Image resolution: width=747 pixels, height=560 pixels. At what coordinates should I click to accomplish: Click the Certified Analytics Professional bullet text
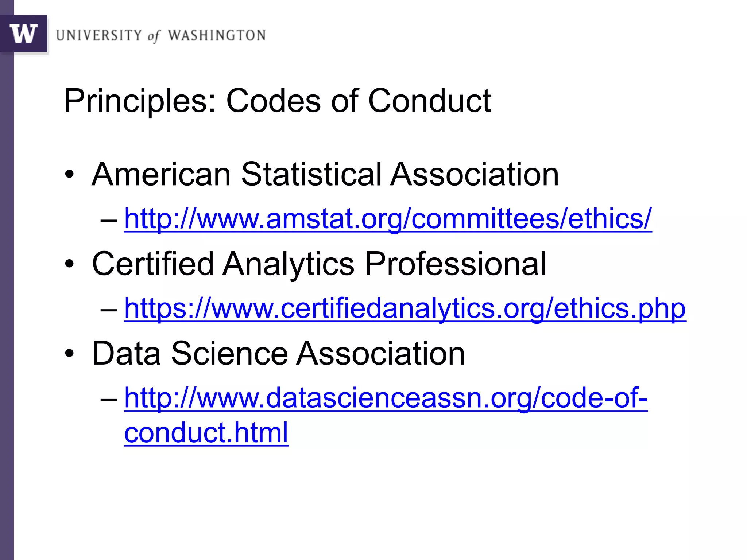tap(319, 264)
